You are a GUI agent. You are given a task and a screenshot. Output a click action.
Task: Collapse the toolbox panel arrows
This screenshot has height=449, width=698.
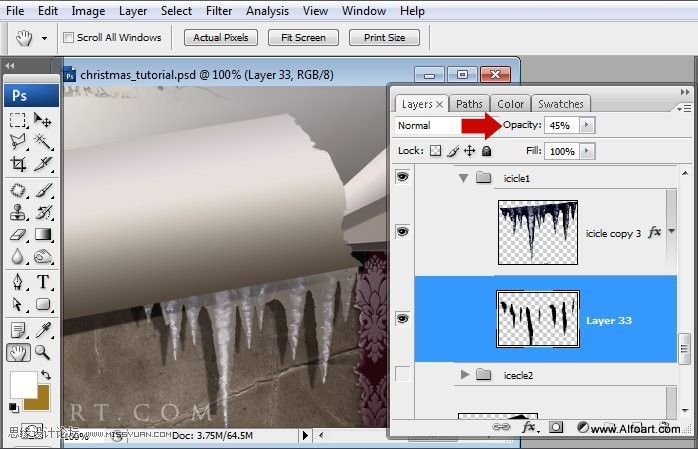pyautogui.click(x=10, y=66)
